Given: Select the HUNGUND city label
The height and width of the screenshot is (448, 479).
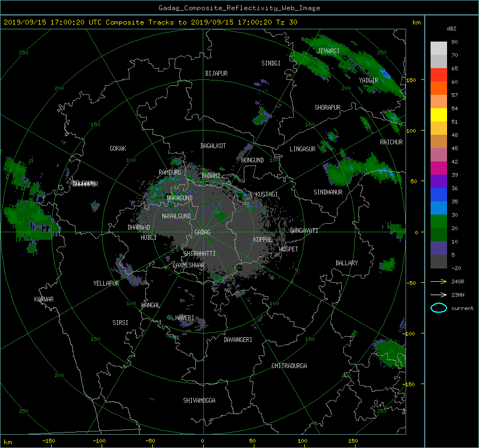Looking at the screenshot, I should point(252,160).
